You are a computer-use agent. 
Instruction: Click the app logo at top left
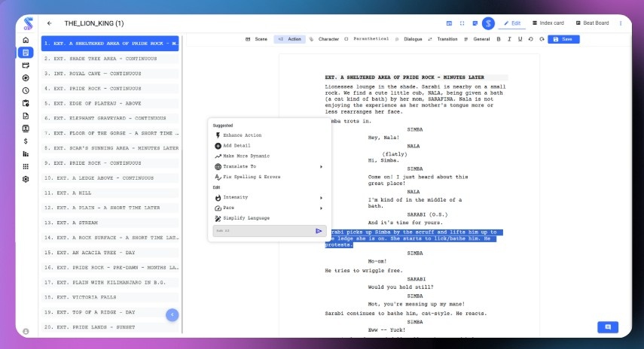(x=28, y=23)
